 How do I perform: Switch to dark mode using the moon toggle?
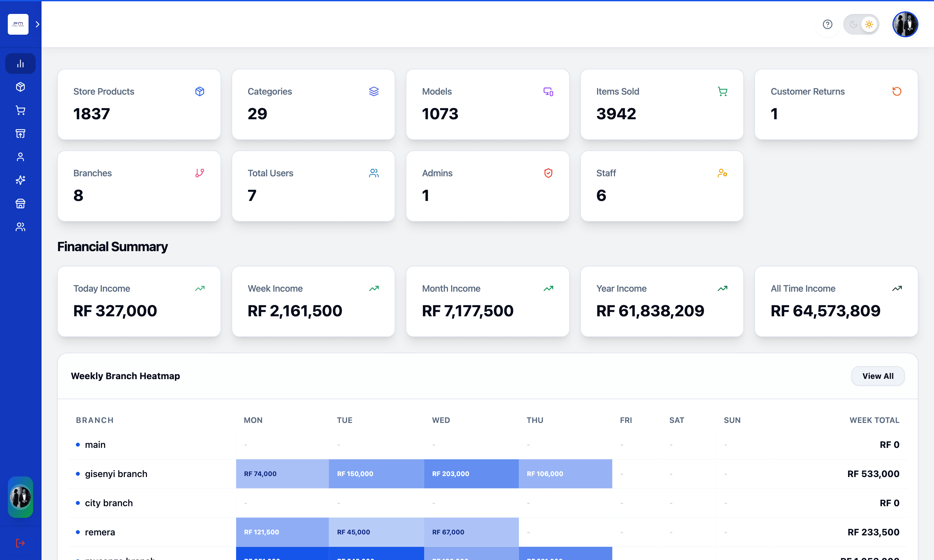[x=854, y=24]
